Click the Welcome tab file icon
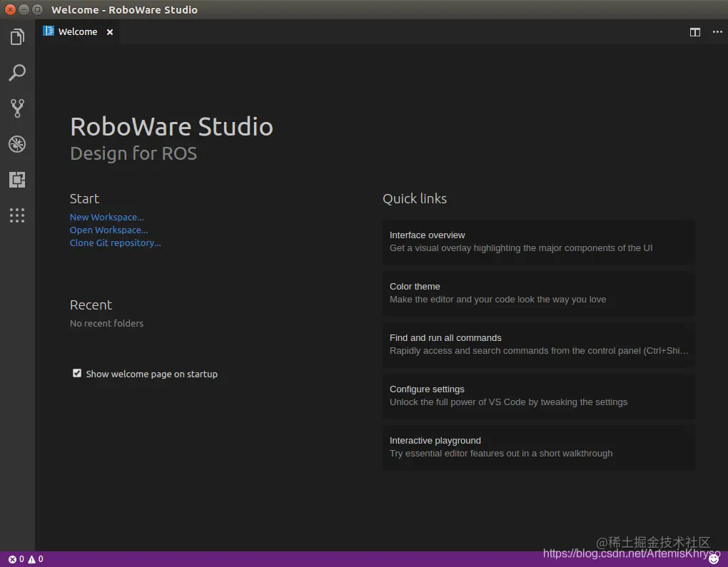This screenshot has height=567, width=728. click(49, 31)
